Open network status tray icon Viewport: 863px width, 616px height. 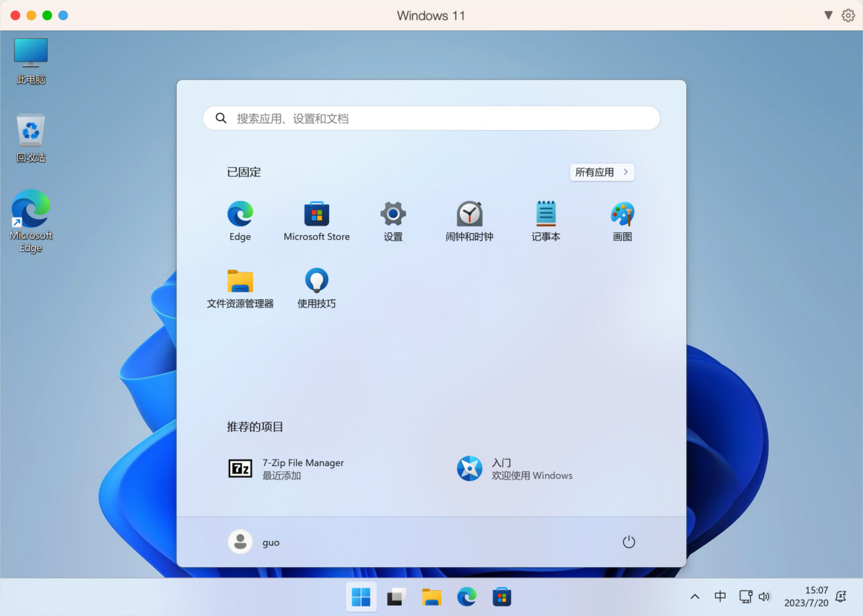(x=746, y=597)
